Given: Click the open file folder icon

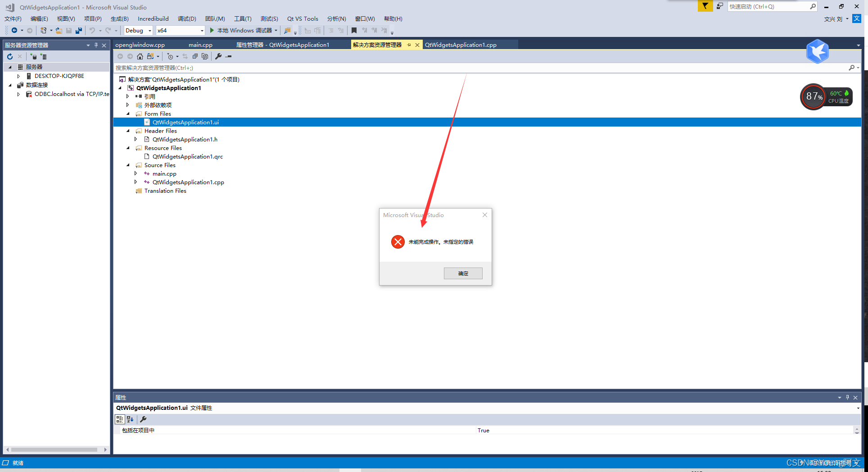Looking at the screenshot, I should 59,31.
